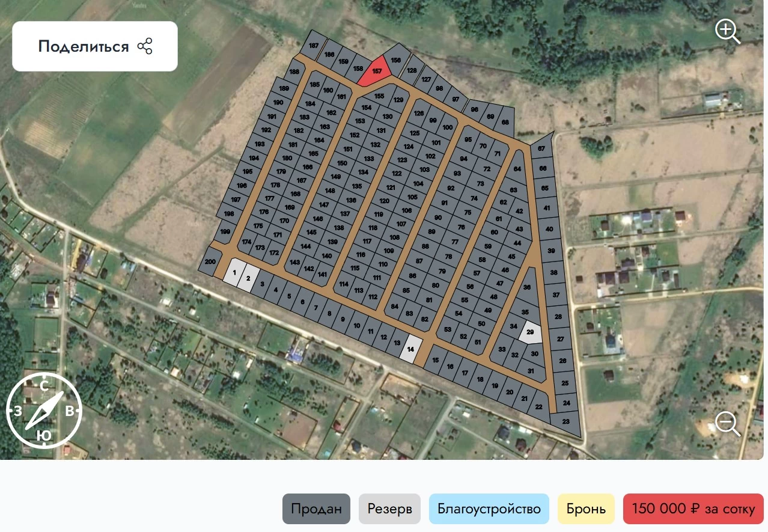Click the Бронь legend tag
768x532 pixels.
pos(586,509)
